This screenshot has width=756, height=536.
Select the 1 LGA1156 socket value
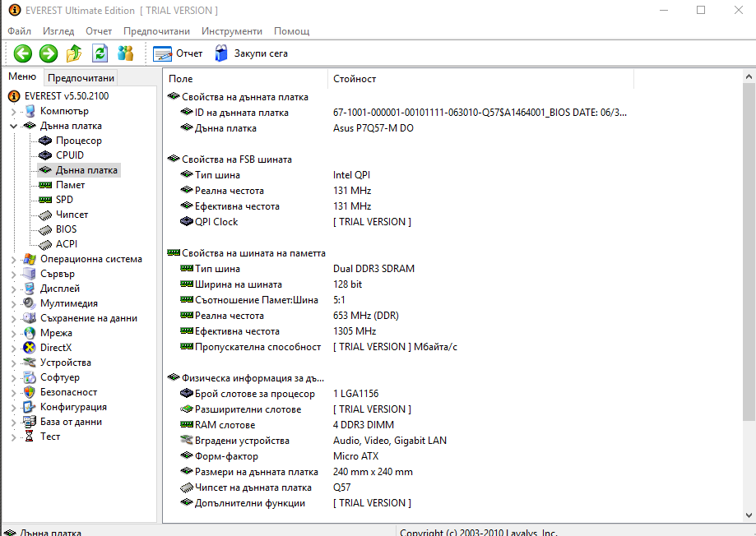tap(356, 393)
